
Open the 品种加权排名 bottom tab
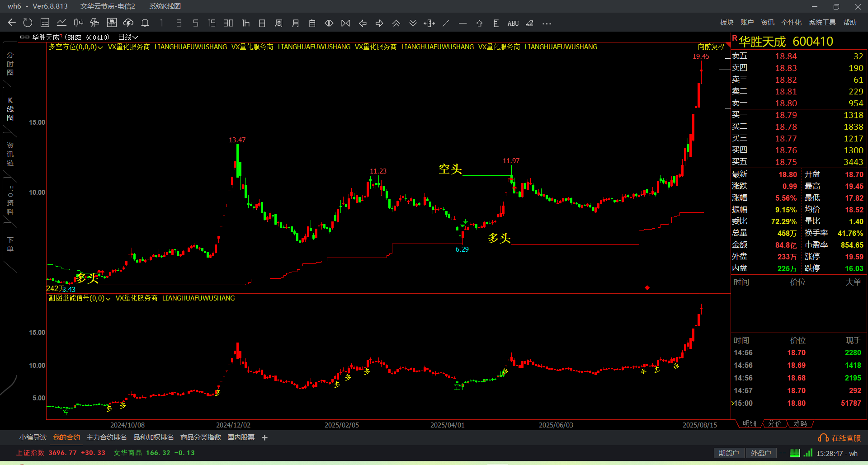154,437
